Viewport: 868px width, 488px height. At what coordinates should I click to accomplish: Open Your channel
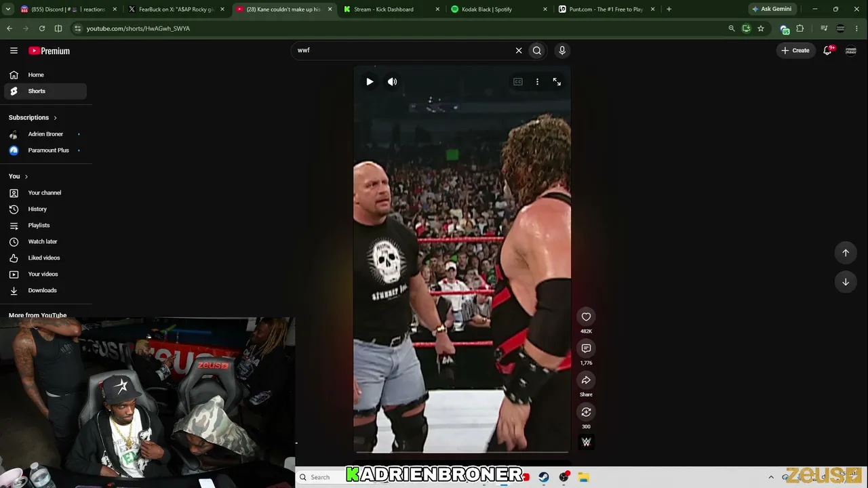click(45, 192)
